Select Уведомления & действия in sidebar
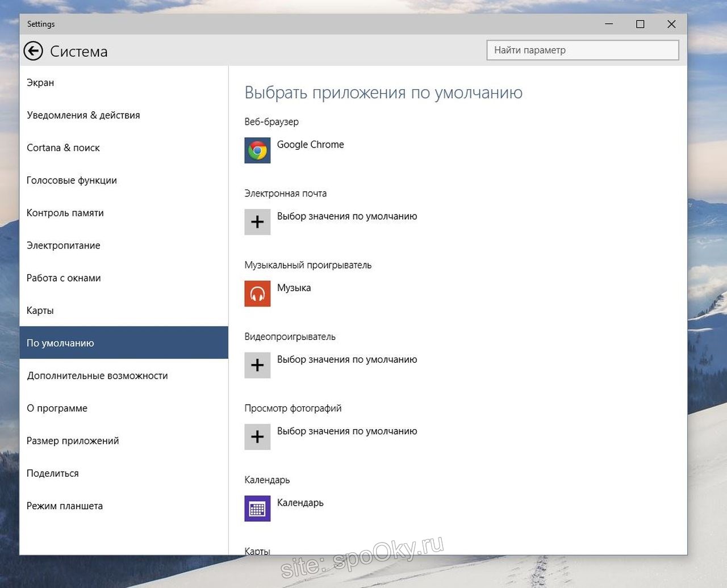This screenshot has height=588, width=727. pos(83,115)
